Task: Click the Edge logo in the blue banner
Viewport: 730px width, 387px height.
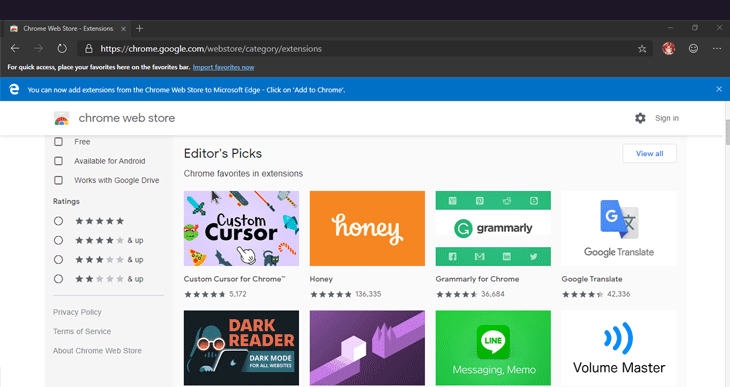Action: click(x=14, y=89)
